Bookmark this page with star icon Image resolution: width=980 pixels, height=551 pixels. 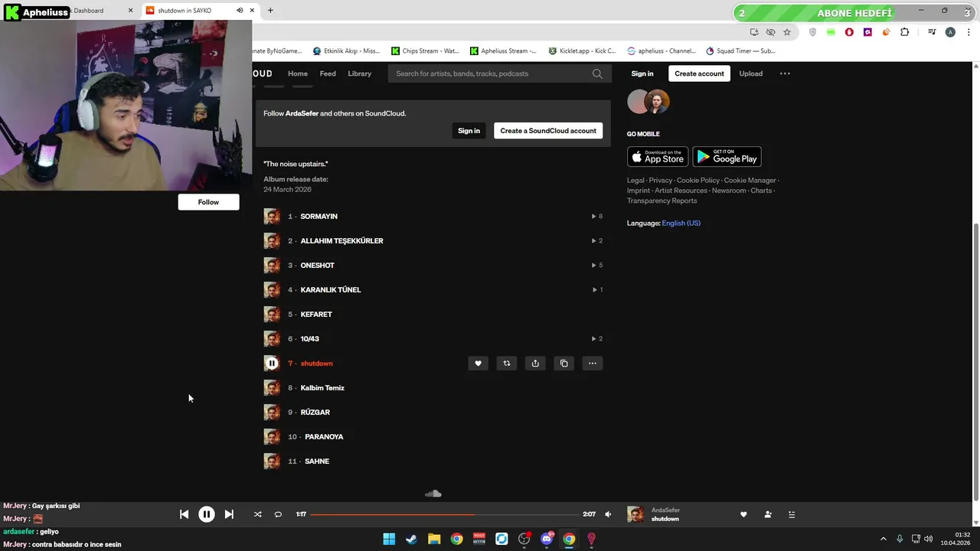coord(787,32)
